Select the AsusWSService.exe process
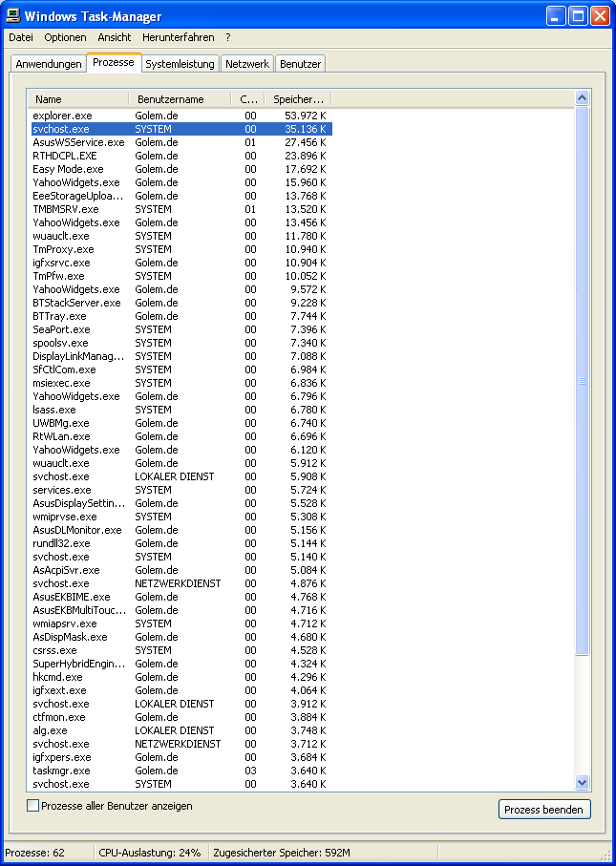The width and height of the screenshot is (616, 866). tap(181, 142)
